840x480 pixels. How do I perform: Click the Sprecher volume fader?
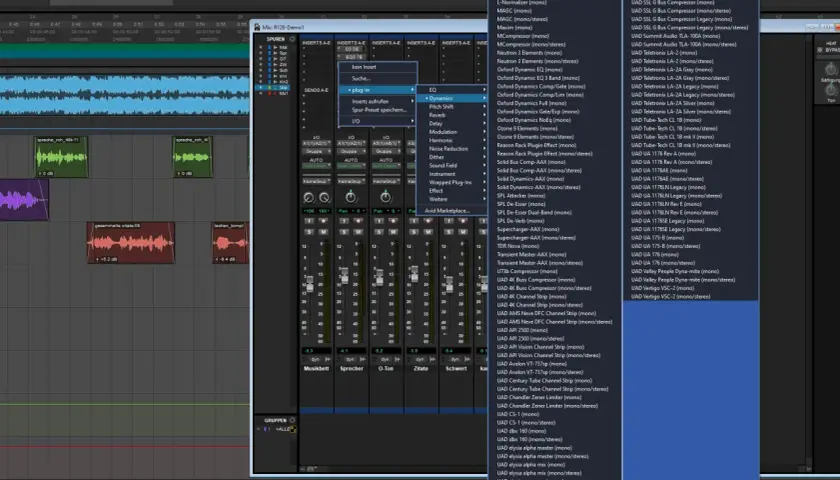click(344, 276)
